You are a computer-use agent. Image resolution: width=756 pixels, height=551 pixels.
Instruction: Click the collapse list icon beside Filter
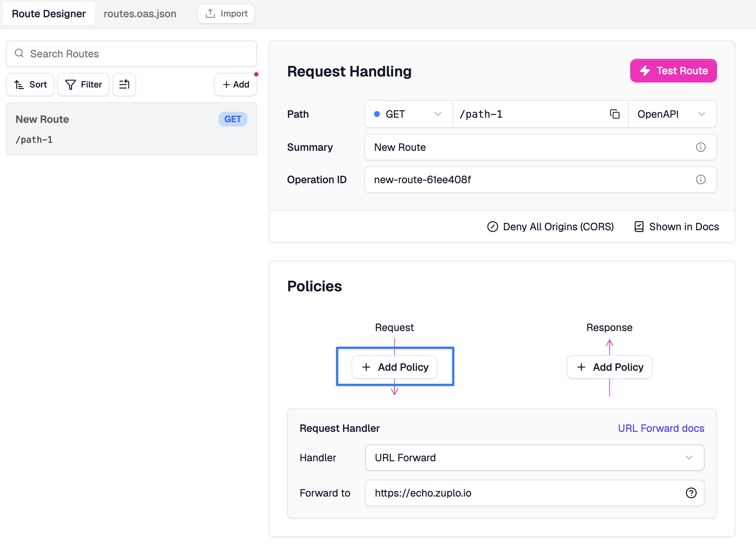pyautogui.click(x=124, y=85)
